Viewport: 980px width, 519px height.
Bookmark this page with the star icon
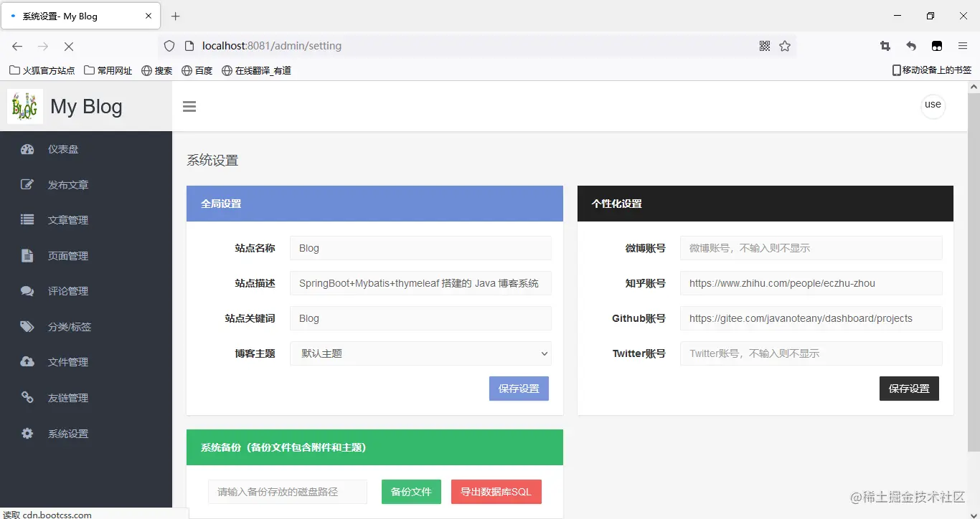pos(785,45)
